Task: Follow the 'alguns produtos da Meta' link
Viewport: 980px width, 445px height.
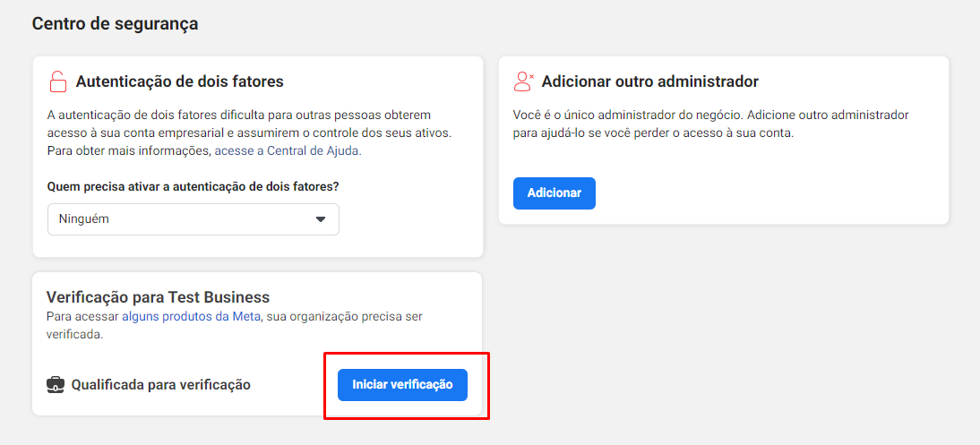Action: pyautogui.click(x=190, y=316)
